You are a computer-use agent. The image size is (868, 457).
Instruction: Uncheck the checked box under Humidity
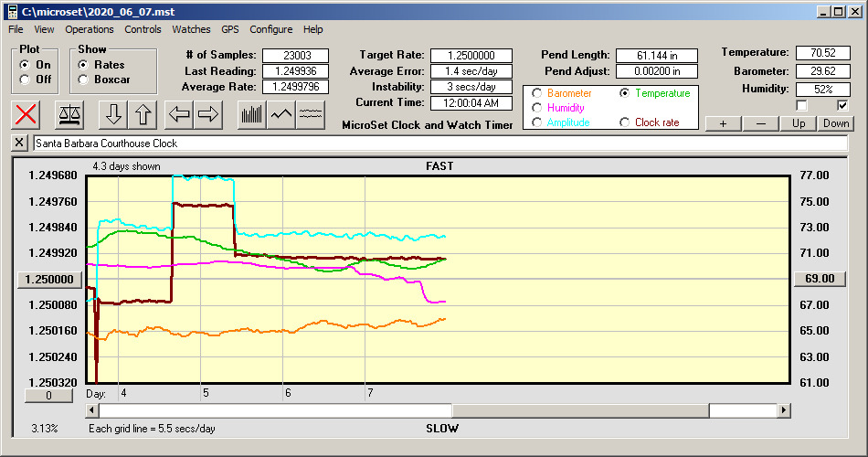click(842, 105)
